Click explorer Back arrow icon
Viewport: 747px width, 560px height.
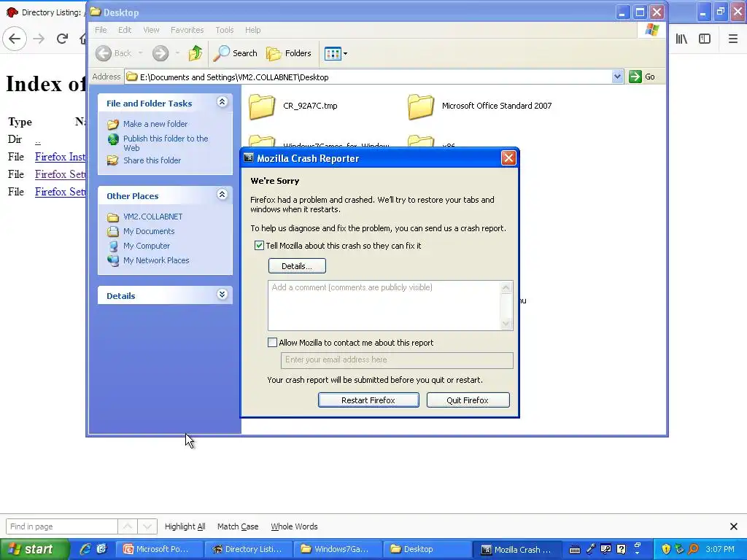104,53
